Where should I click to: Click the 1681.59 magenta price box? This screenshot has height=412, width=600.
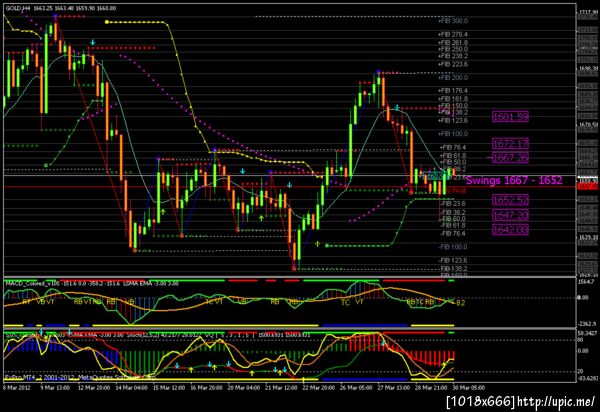point(510,117)
